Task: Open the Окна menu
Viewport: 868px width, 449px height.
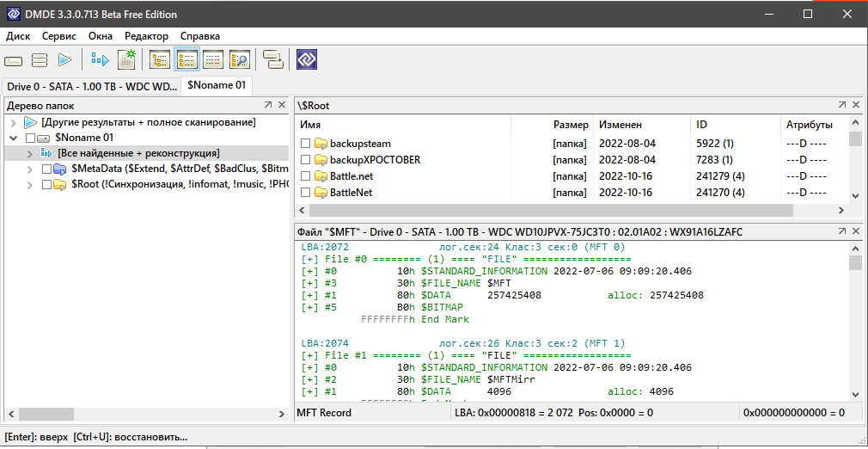Action: pos(101,36)
